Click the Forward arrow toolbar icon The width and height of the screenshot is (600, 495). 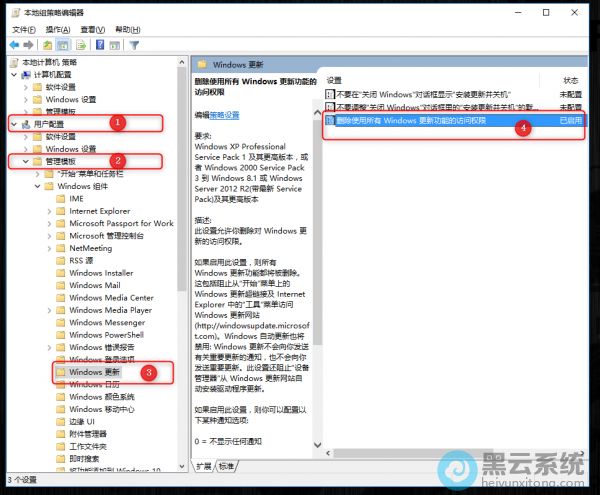(28, 45)
